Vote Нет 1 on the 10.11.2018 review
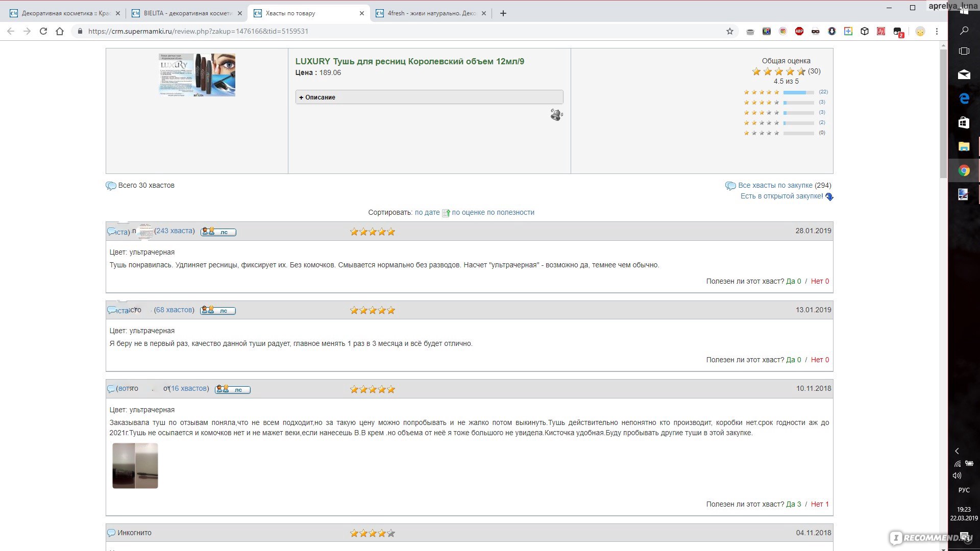Screen dimensions: 980x551 pos(820,505)
